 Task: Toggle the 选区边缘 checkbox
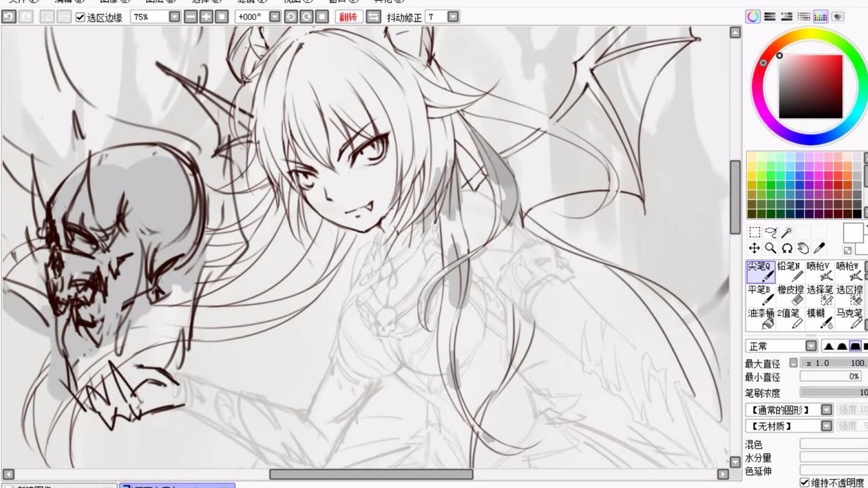pos(80,17)
